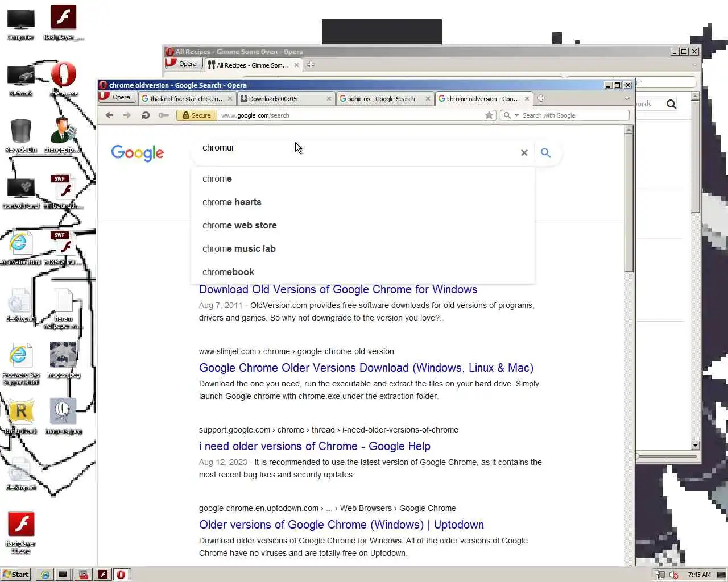Open Download Old Versions of Google Chrome link
This screenshot has height=582, width=728.
[338, 290]
